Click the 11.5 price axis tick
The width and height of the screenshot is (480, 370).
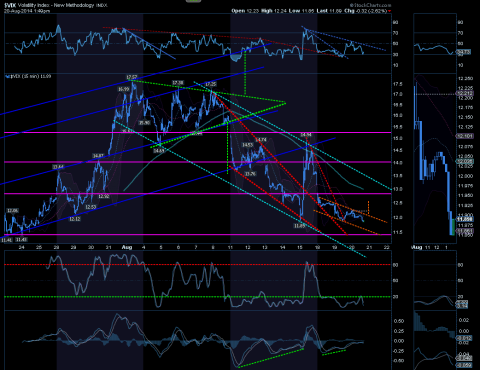pyautogui.click(x=397, y=232)
